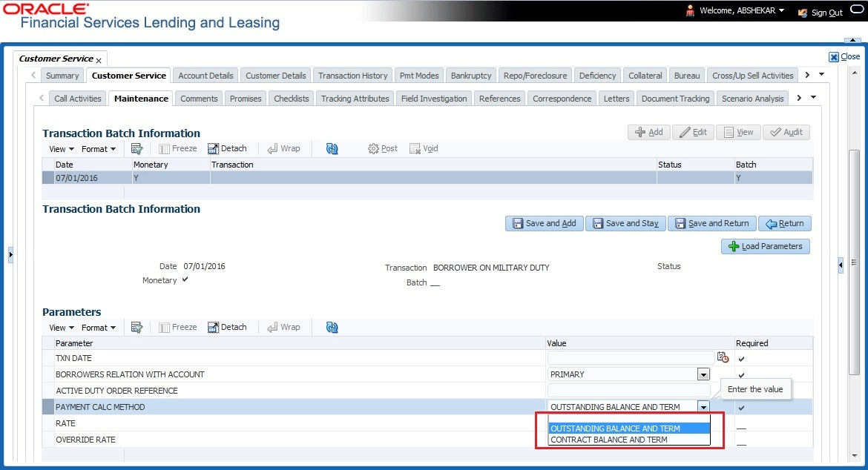
Task: Toggle PAYMENT CALC METHOD dropdown arrow
Action: [x=703, y=407]
